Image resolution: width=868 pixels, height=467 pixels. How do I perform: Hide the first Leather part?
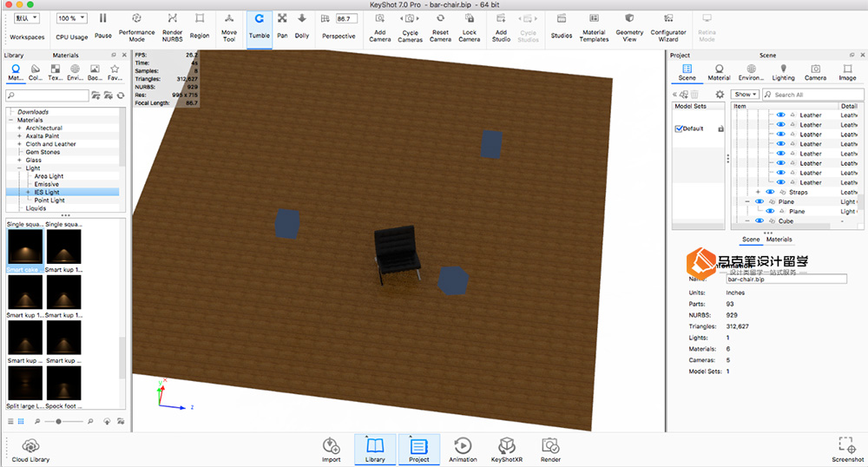click(x=780, y=115)
